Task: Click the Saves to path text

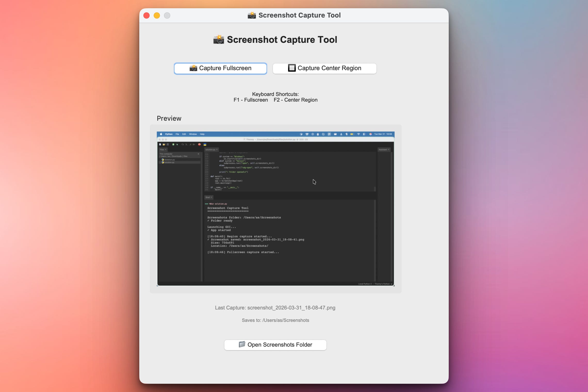Action: click(275, 320)
